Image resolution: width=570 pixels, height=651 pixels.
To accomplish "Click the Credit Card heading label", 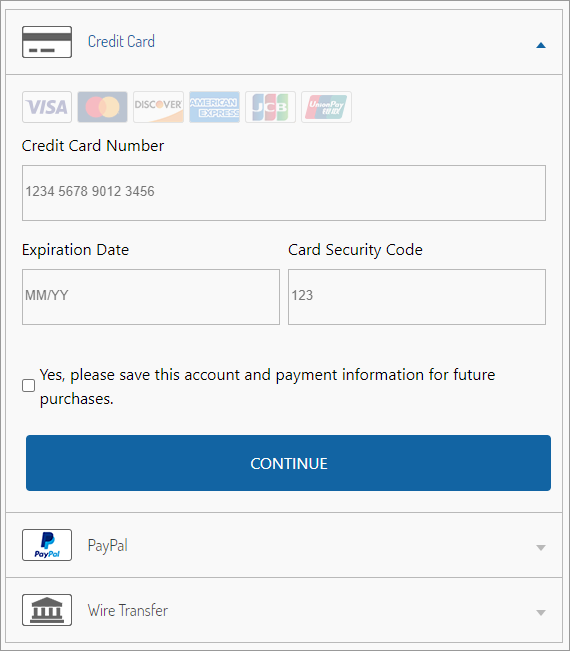I will pyautogui.click(x=121, y=42).
